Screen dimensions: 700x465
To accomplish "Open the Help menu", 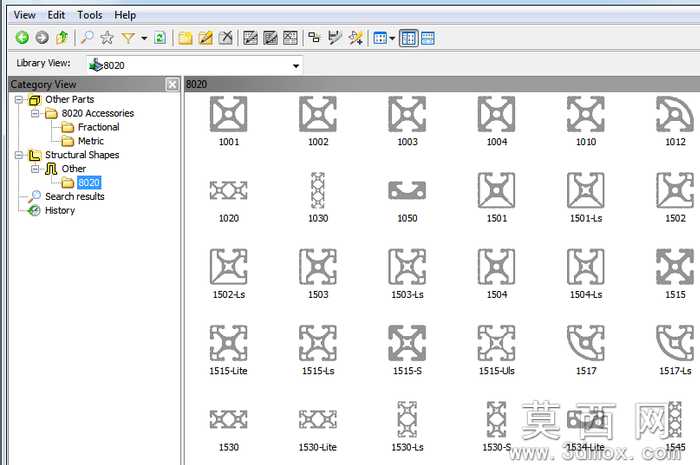I will 125,15.
